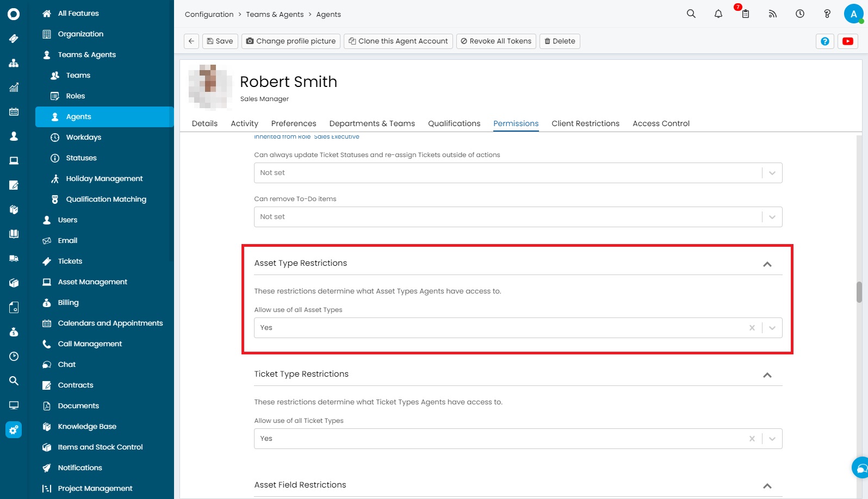The height and width of the screenshot is (499, 868).
Task: Click the blue help question mark button
Action: pos(824,41)
